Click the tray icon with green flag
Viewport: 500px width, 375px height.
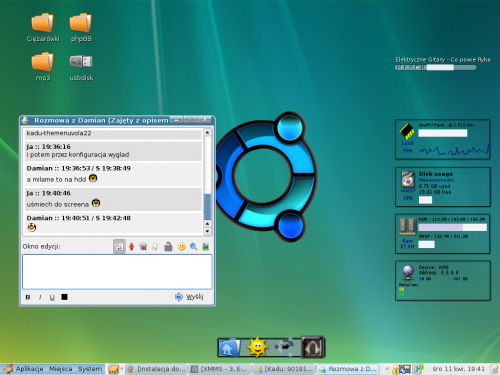418,369
